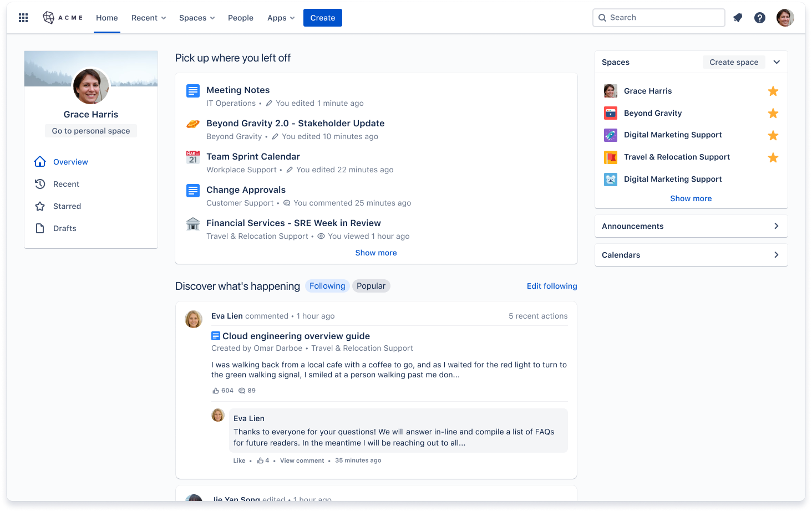
Task: Toggle the star for Travel & Relocation Support
Action: 773,157
